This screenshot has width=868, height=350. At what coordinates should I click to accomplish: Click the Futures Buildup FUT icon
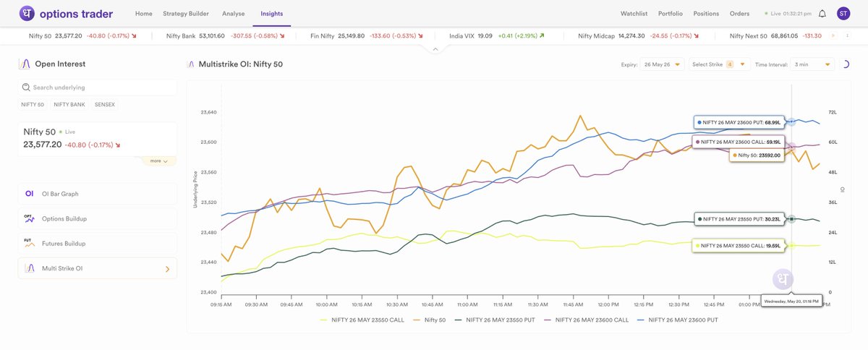[29, 243]
